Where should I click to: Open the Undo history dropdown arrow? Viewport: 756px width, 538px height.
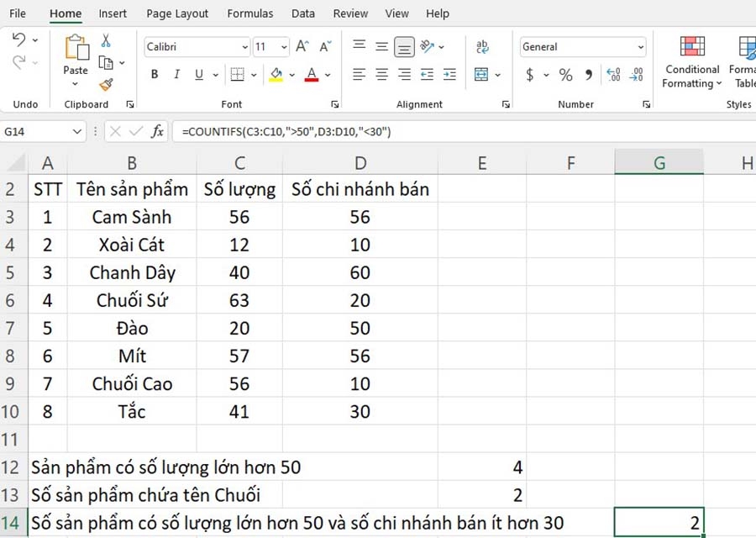(x=35, y=40)
